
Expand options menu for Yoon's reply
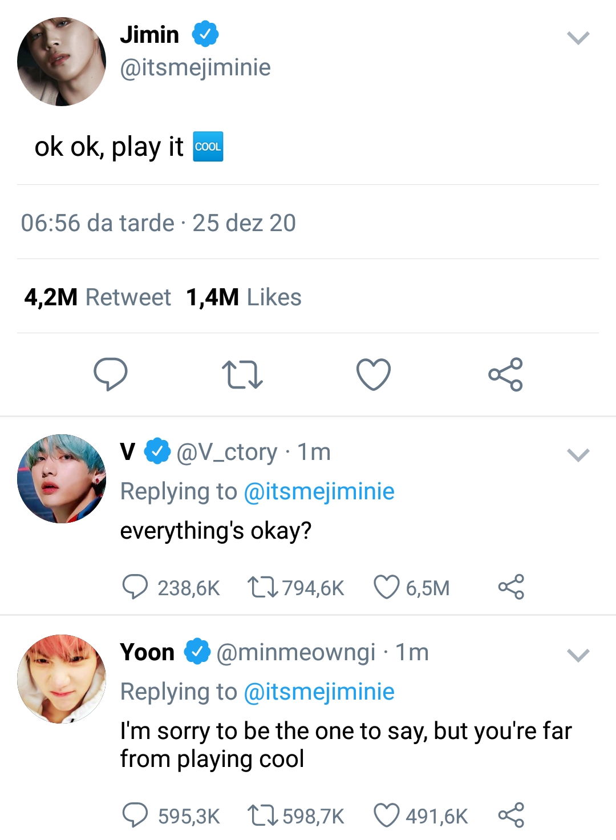tap(578, 655)
